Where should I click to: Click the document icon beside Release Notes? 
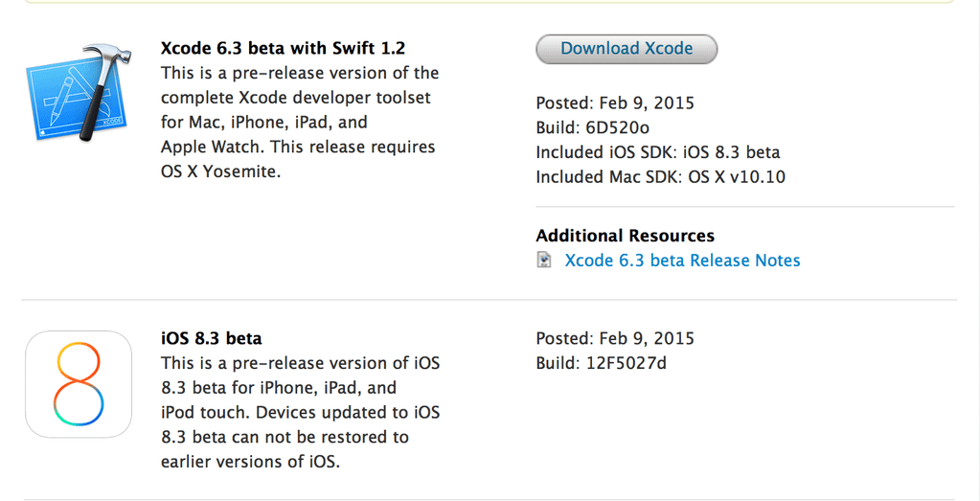544,261
